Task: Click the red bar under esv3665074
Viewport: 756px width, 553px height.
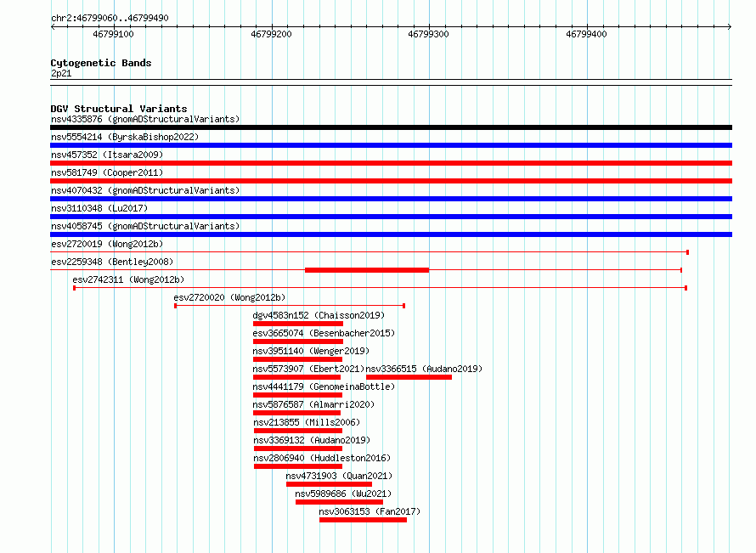Action: (x=298, y=341)
